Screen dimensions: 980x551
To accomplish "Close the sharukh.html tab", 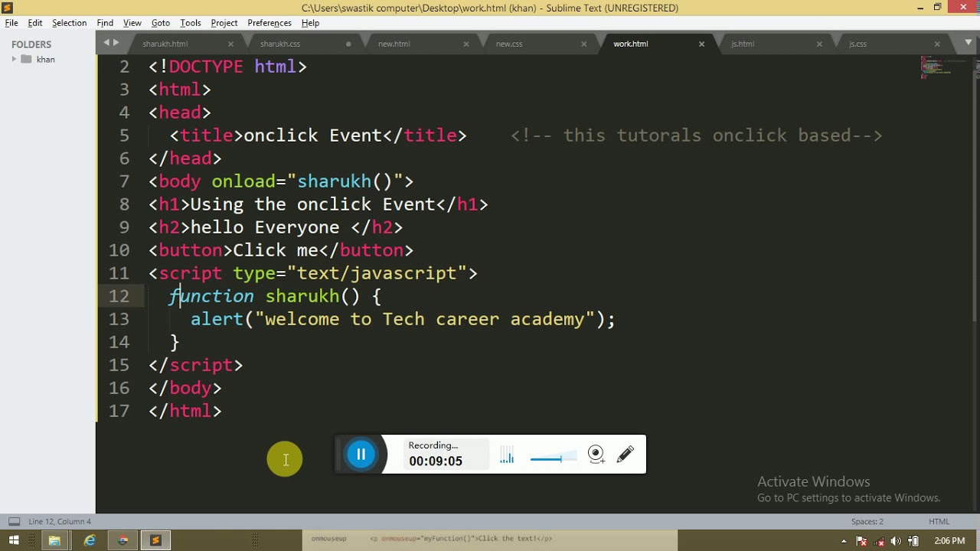I will coord(230,44).
